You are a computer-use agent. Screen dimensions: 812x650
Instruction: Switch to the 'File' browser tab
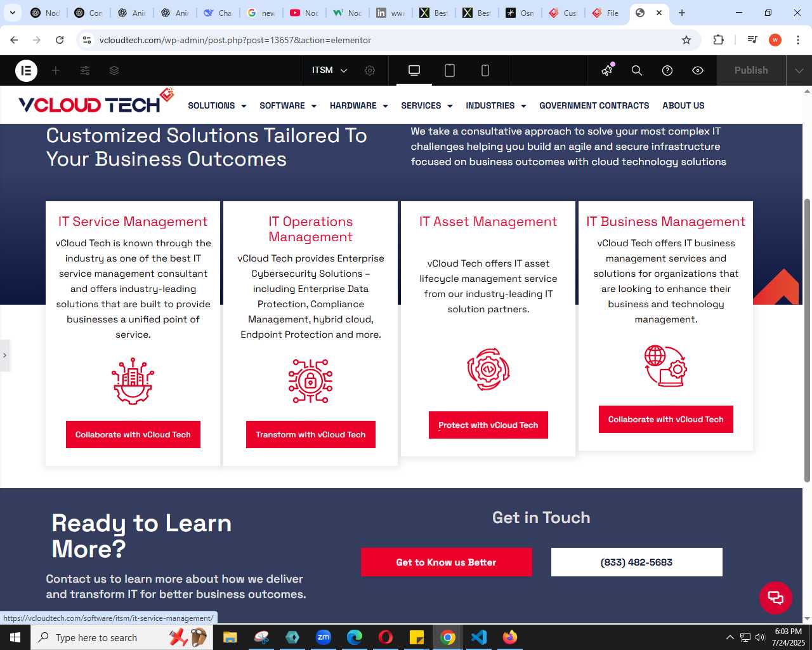point(606,13)
